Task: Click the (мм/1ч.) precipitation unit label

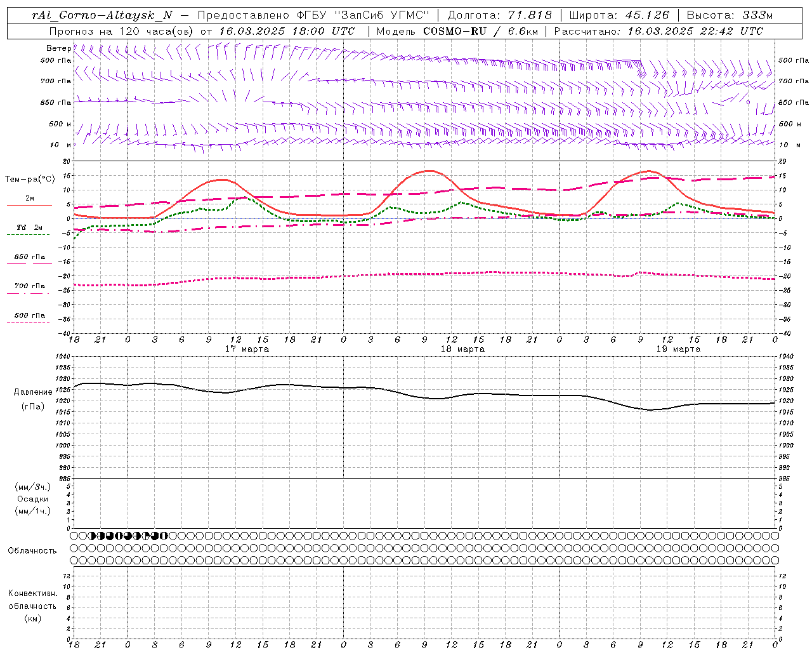Action: [x=33, y=511]
